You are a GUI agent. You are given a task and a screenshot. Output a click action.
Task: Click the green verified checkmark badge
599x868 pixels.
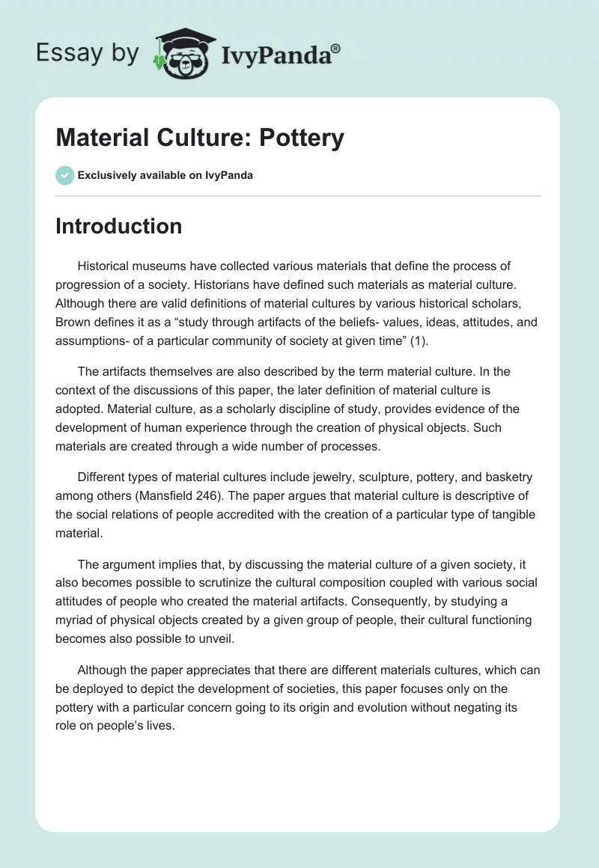tap(64, 175)
